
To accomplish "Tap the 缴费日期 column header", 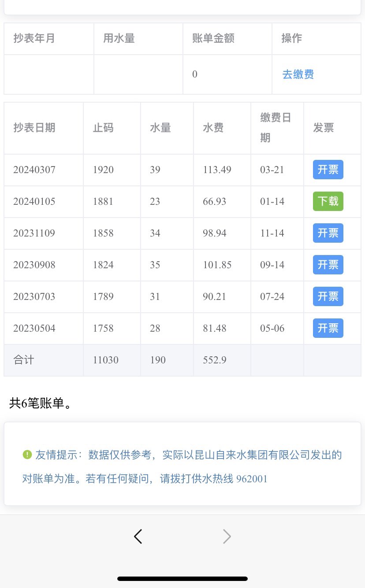I will tap(276, 128).
